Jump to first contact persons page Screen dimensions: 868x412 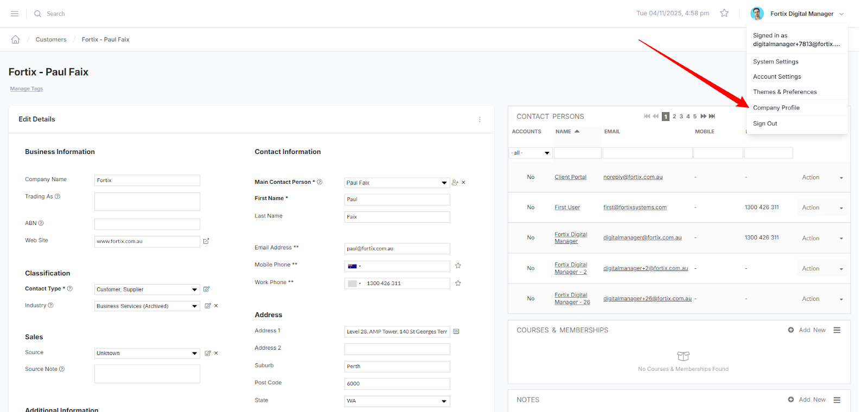[x=647, y=116]
